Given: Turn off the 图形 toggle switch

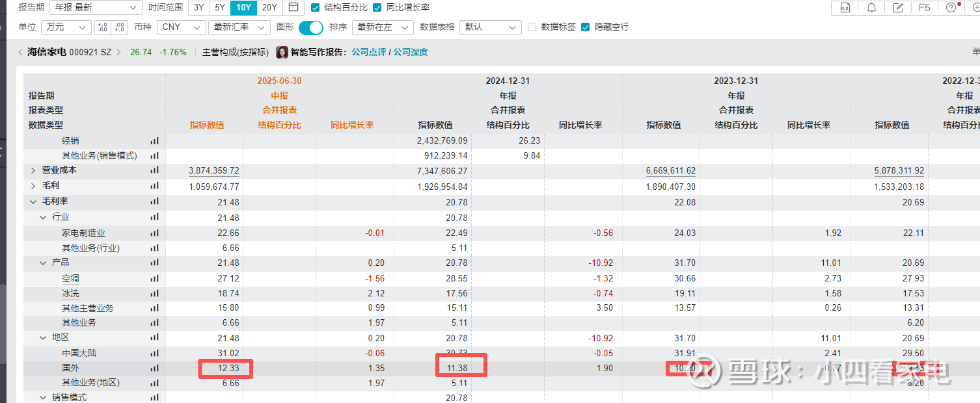Looking at the screenshot, I should tap(311, 27).
